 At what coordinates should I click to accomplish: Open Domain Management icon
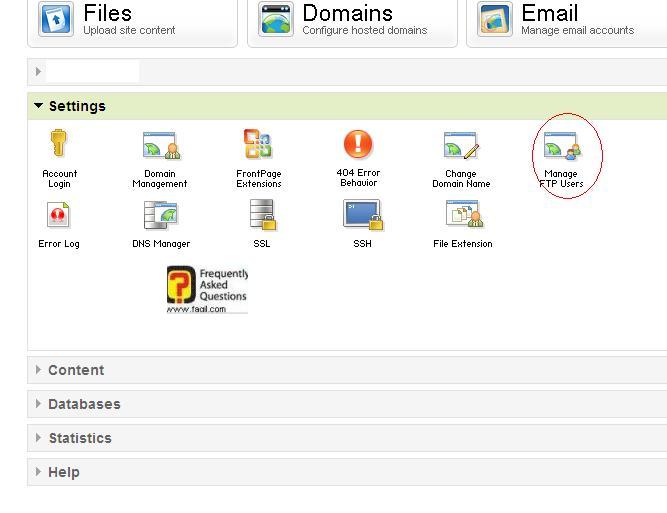pos(160,147)
